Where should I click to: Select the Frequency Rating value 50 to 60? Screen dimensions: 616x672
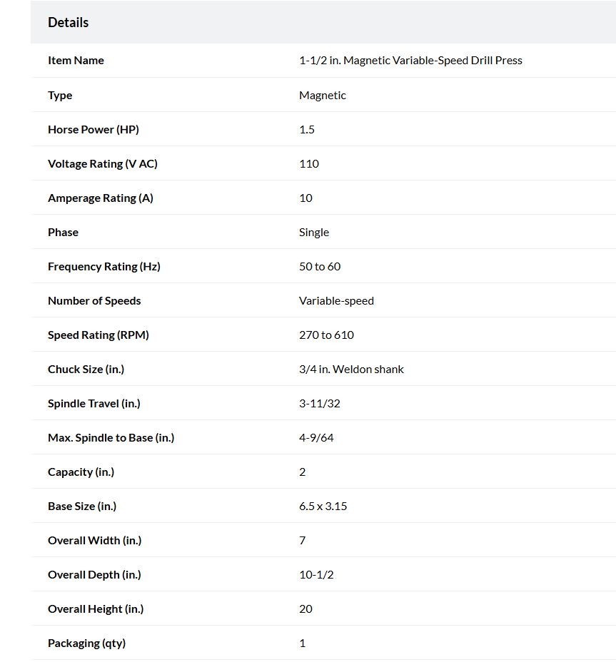[320, 267]
